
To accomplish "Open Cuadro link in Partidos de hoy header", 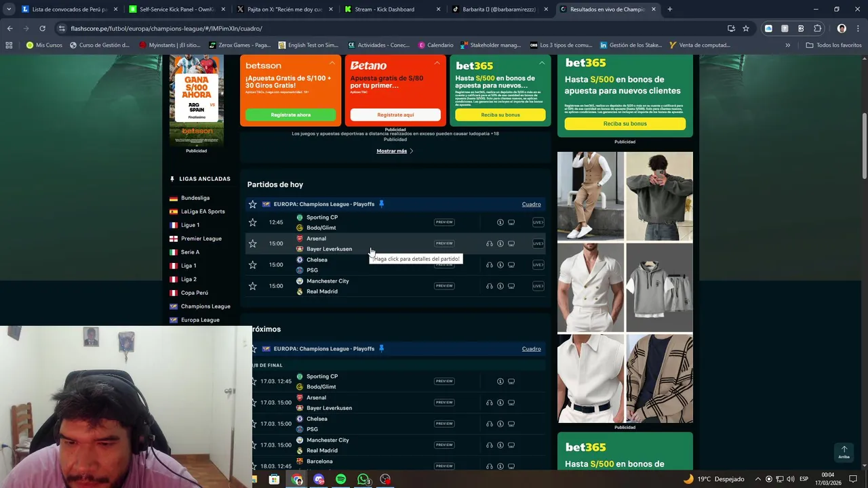I will [531, 204].
